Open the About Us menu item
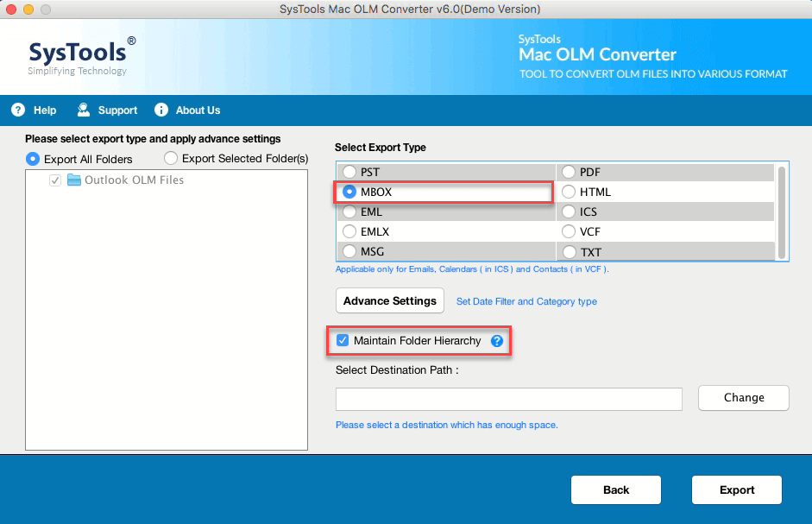Image resolution: width=812 pixels, height=524 pixels. pos(198,110)
